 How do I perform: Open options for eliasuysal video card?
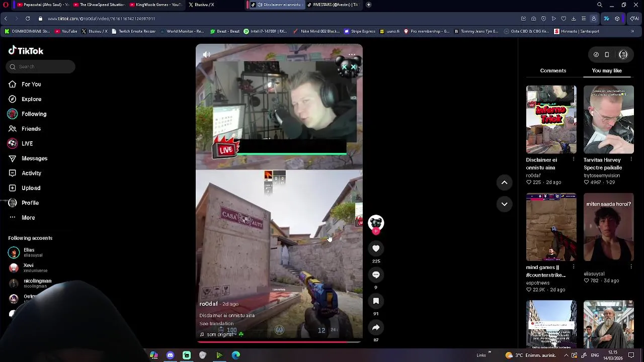click(631, 267)
